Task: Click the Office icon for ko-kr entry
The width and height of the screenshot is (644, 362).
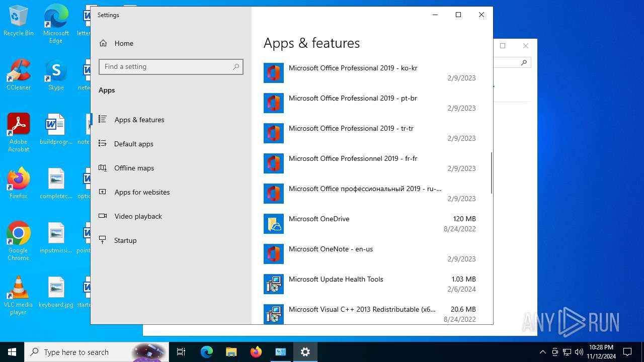Action: (274, 73)
